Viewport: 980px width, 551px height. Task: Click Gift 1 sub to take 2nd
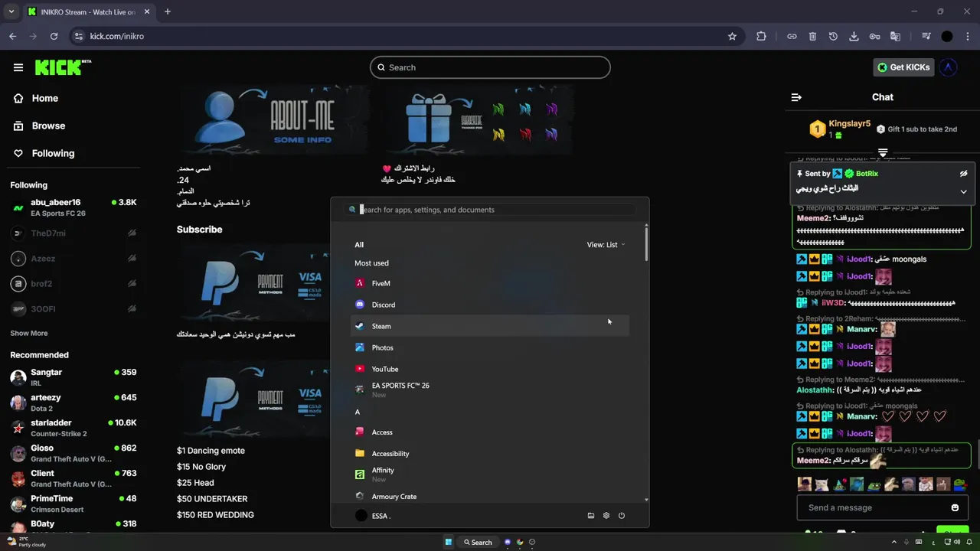[917, 129]
